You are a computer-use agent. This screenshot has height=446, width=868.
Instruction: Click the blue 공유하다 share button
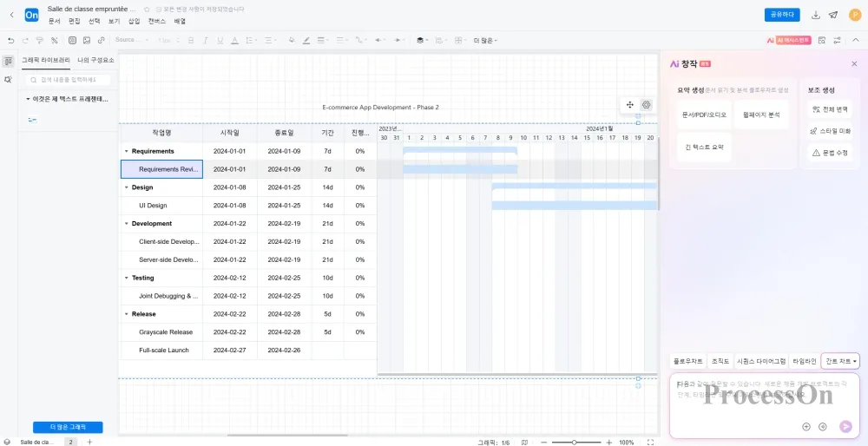coord(782,15)
